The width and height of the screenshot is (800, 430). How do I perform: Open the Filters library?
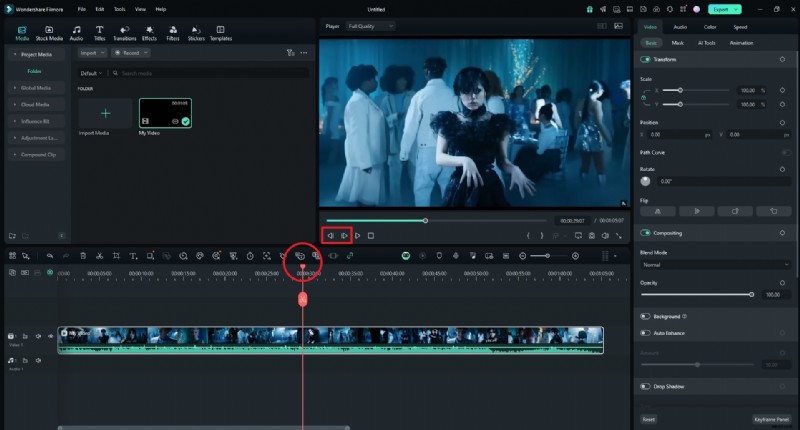(x=173, y=33)
